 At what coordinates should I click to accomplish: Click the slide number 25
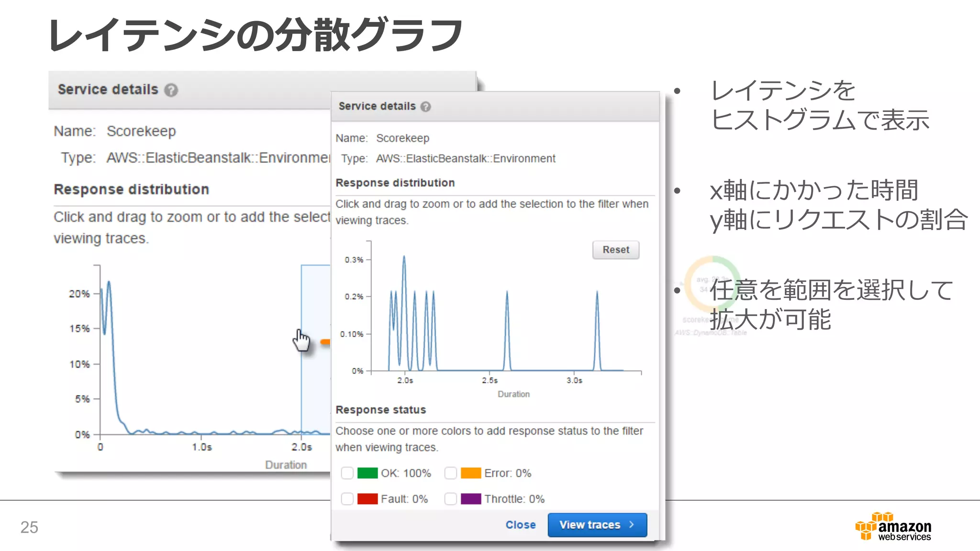point(29,527)
